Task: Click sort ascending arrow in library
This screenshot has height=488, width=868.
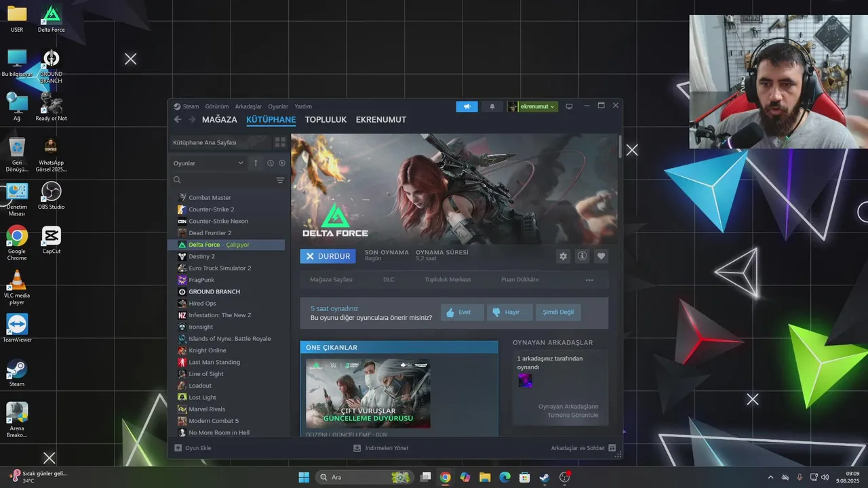Action: (x=256, y=163)
